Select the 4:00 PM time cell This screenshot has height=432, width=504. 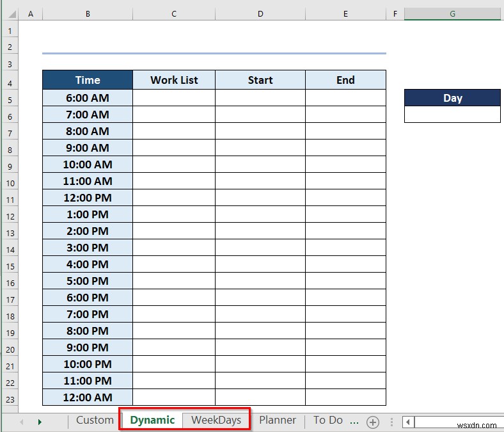pos(88,264)
